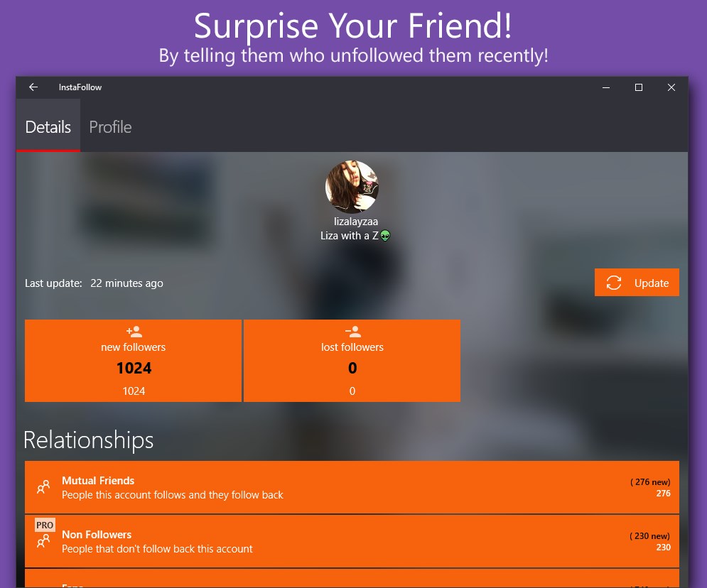Switch to the Profile tab
This screenshot has width=707, height=588.
110,127
